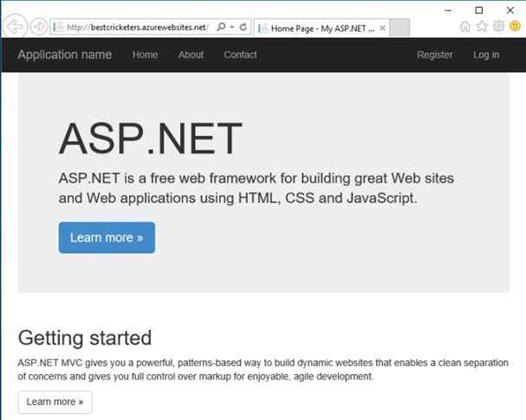Go back with the browser Back arrow
526x420 pixels.
coord(15,26)
